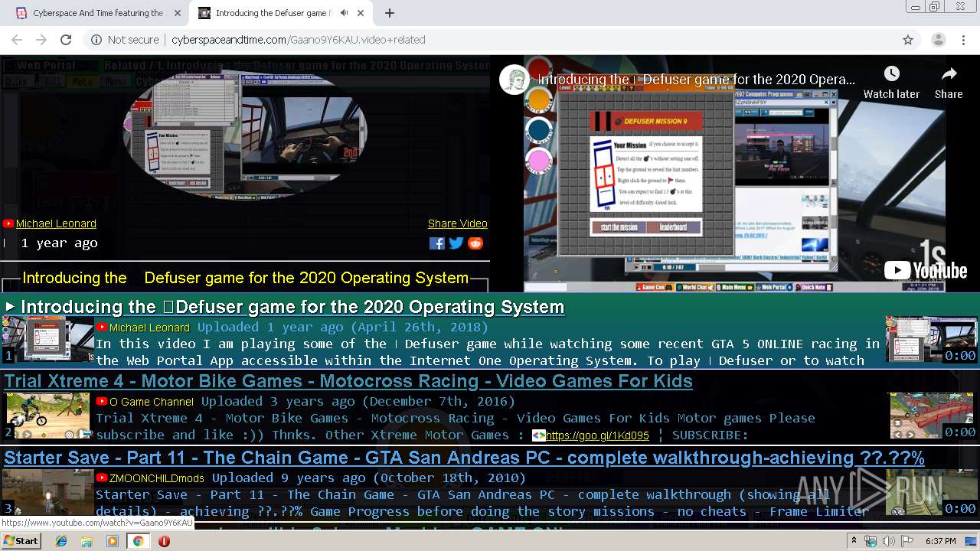
Task: Open Trial Xtreme 4 Motor Bike Games link
Action: pyautogui.click(x=348, y=381)
